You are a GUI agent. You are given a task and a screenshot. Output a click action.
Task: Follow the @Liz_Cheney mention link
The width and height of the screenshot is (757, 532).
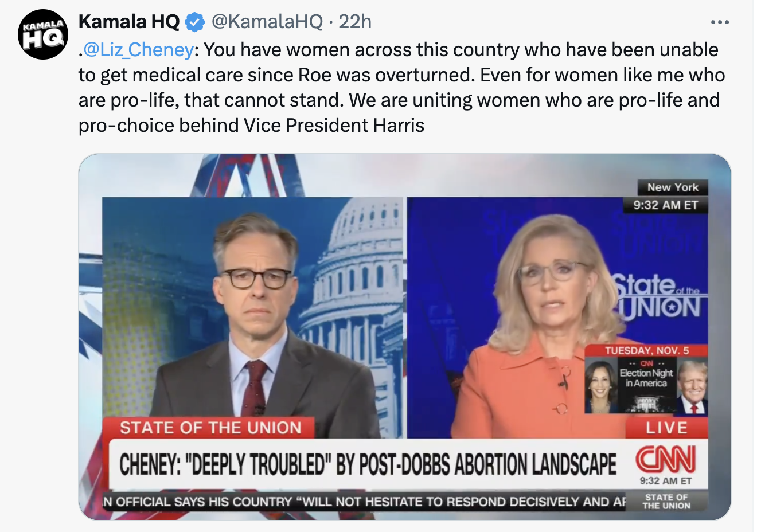tap(139, 50)
